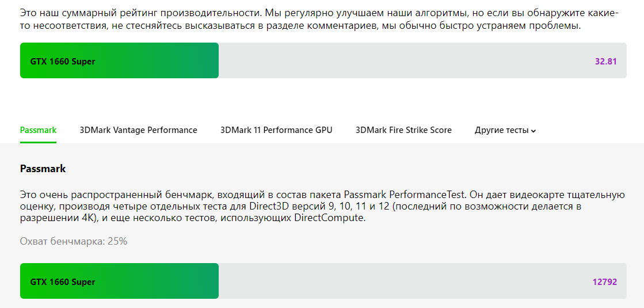The width and height of the screenshot is (644, 308).
Task: Click GTX 1660 Super label in overall rating bar
Action: [62, 62]
